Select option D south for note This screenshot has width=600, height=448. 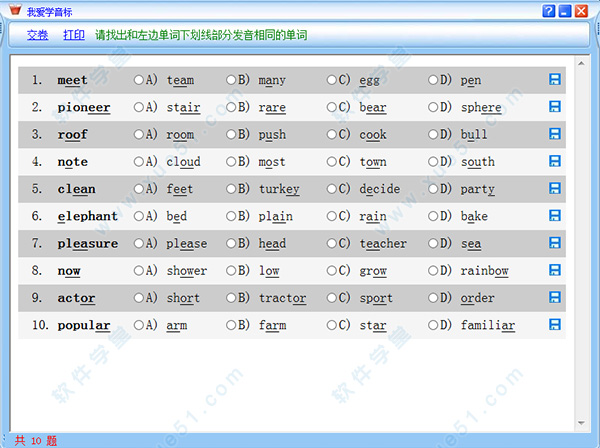433,161
